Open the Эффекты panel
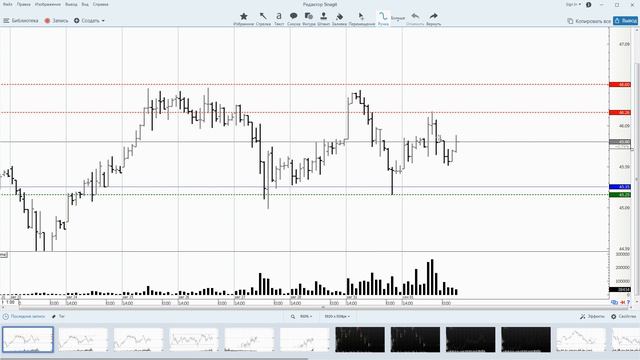The height and width of the screenshot is (360, 640). click(592, 316)
